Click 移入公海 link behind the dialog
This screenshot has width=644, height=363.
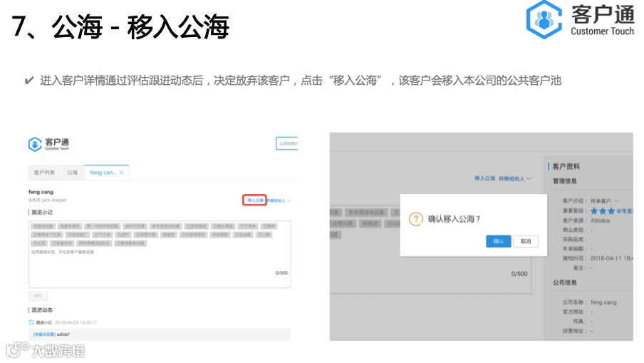(484, 178)
